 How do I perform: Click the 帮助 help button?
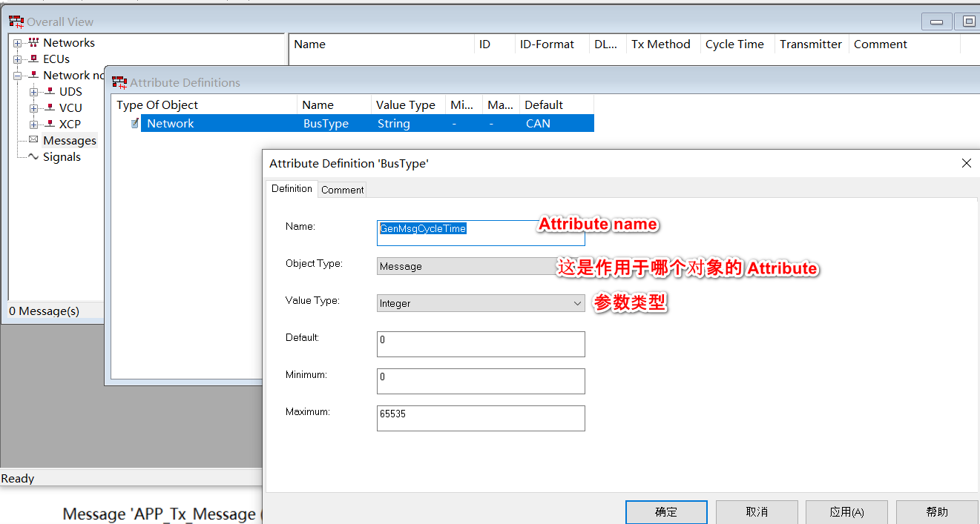coord(936,512)
